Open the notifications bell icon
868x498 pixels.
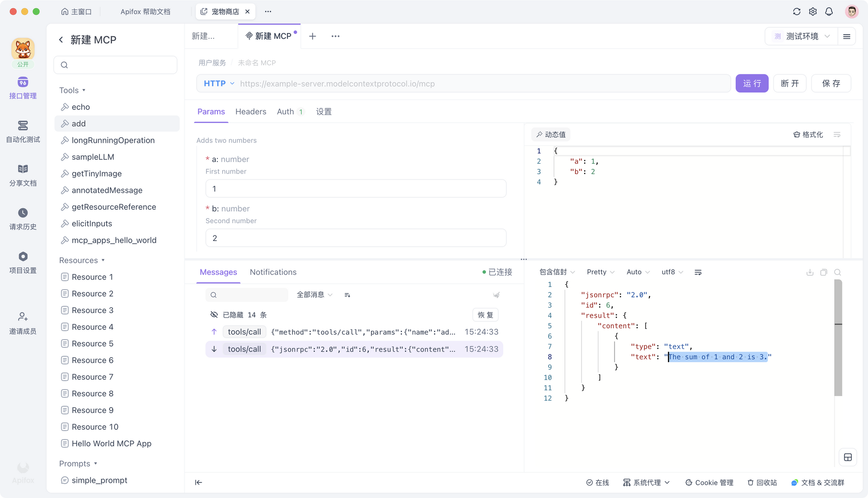tap(829, 12)
